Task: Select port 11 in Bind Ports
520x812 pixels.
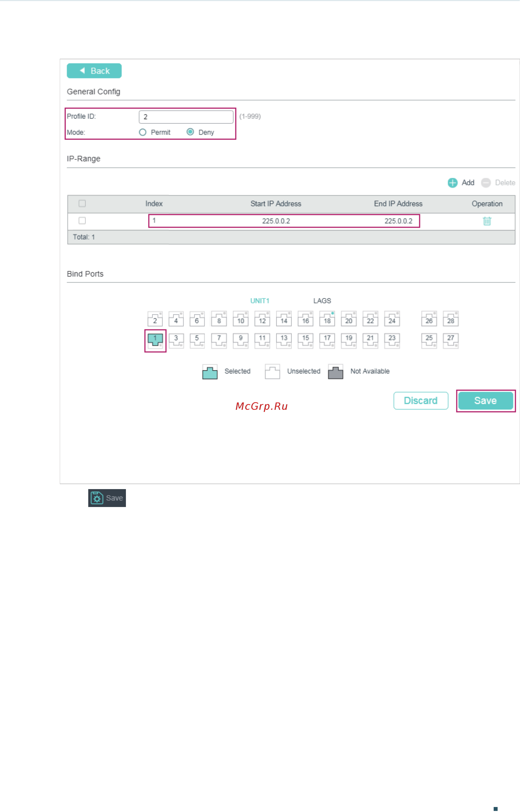Action: click(x=262, y=341)
